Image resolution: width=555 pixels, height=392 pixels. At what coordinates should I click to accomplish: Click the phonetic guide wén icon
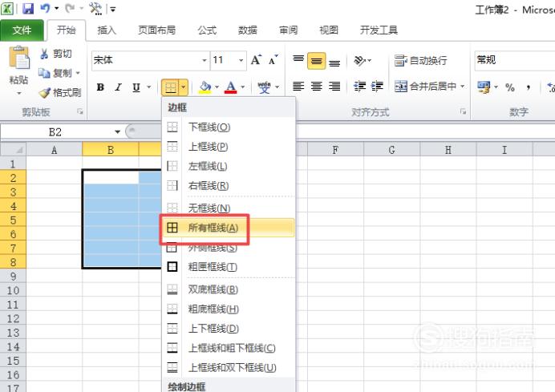tap(264, 87)
